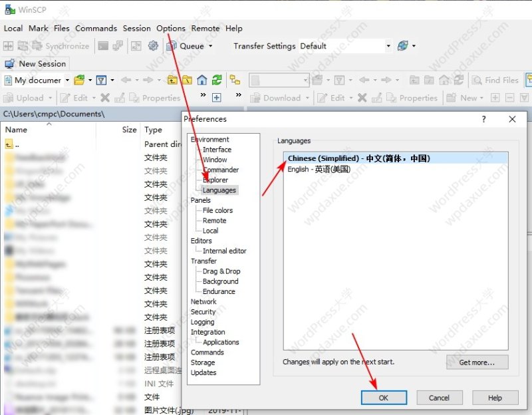Click the Preferences gear icon in toolbar
This screenshot has width=532, height=415.
[153, 46]
